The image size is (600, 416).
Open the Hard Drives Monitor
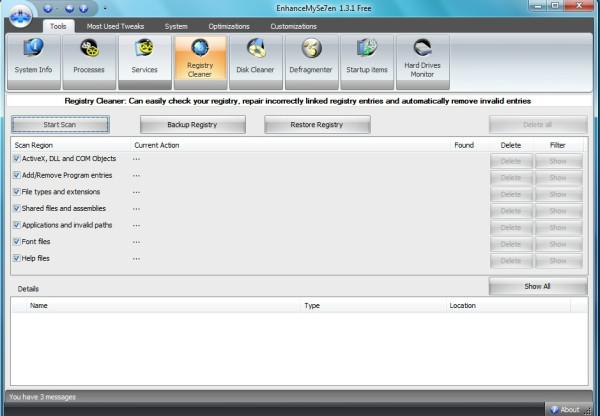(422, 58)
